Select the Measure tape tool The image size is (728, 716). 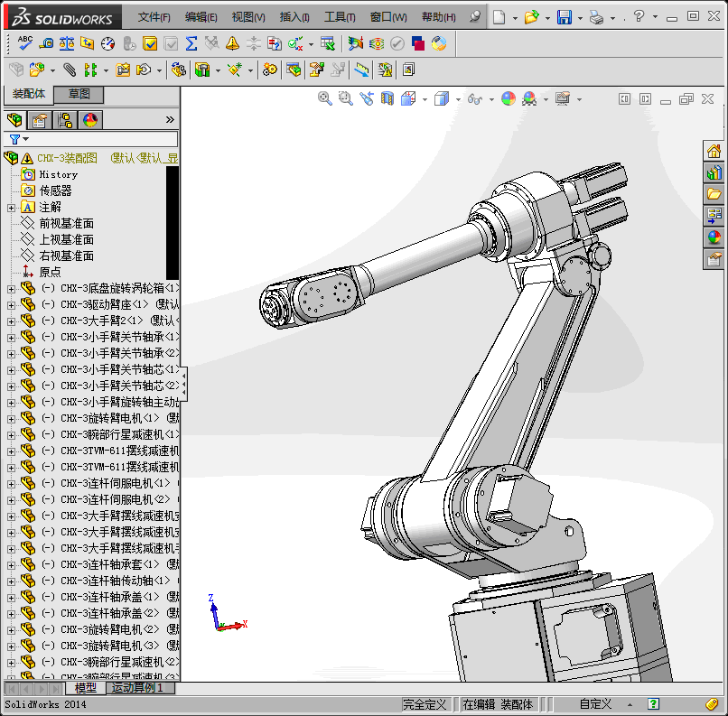pyautogui.click(x=45, y=43)
